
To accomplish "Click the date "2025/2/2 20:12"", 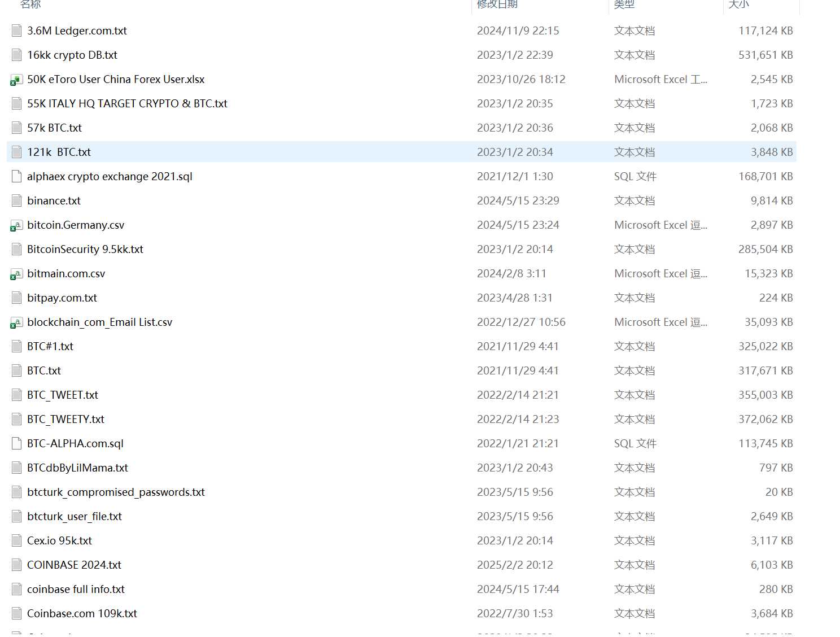I will (515, 565).
